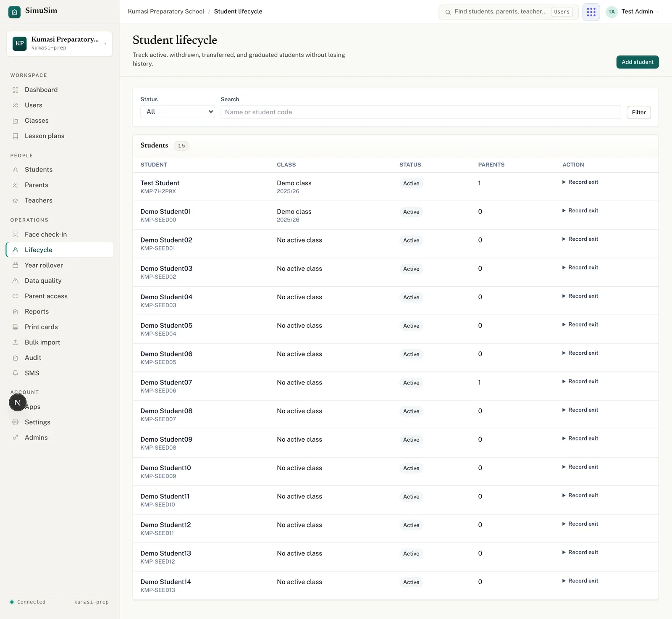Expand Record exit for Demo Student02
672x619 pixels.
click(580, 239)
